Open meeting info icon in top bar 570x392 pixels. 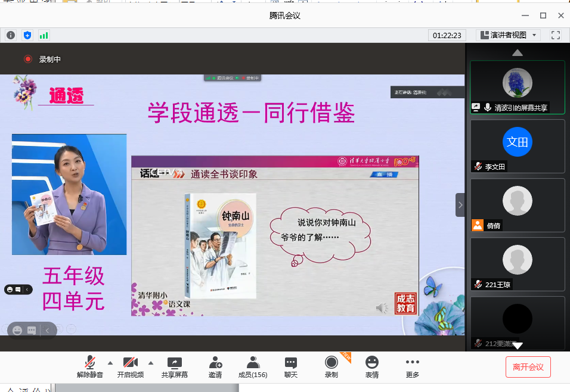coord(11,35)
